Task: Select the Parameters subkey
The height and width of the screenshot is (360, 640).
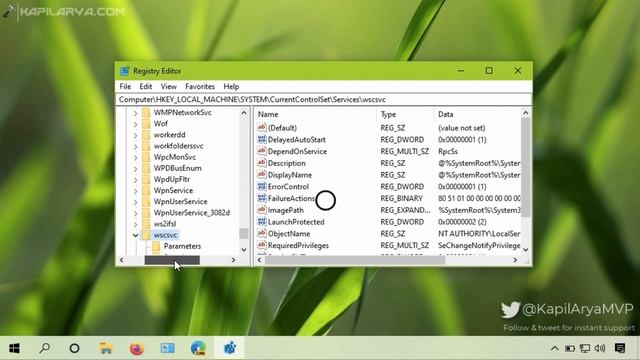Action: tap(182, 246)
